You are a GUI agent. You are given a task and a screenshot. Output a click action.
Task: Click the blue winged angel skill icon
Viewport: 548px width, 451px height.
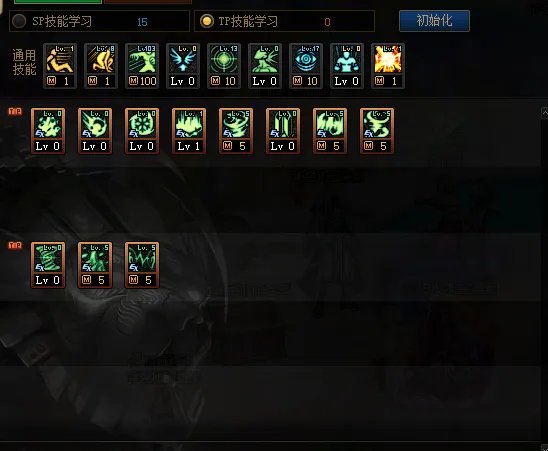pos(183,66)
